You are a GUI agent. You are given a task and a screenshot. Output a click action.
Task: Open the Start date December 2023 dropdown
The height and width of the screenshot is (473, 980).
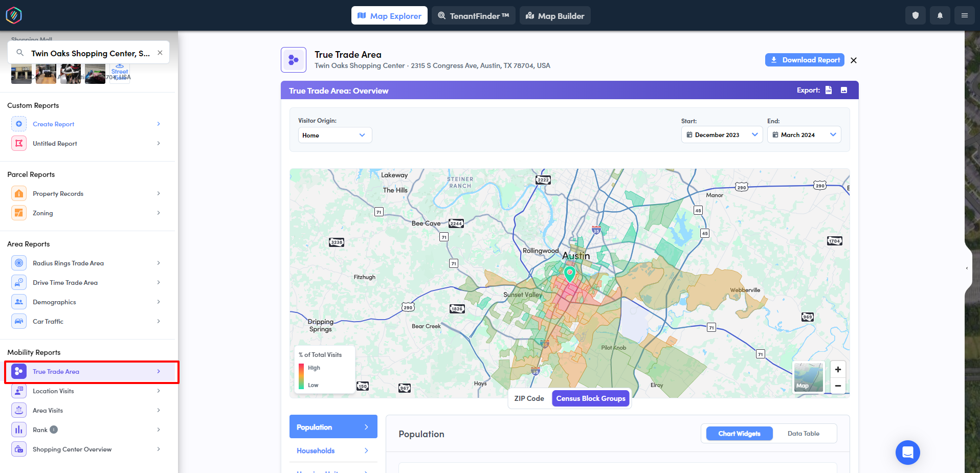point(722,135)
